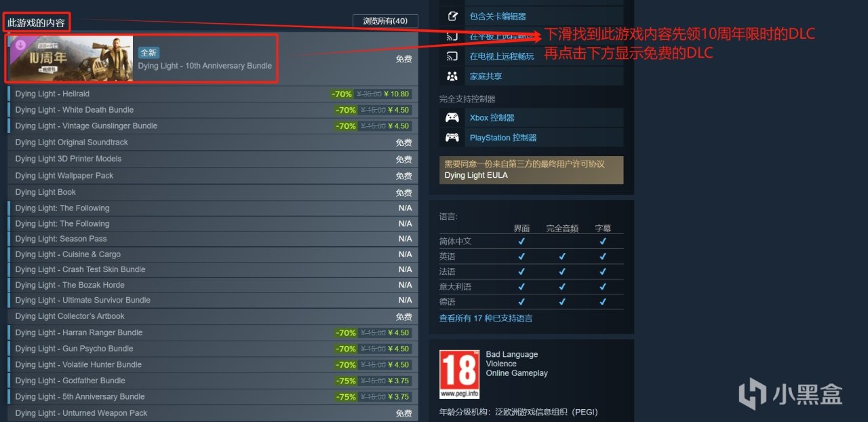Click 家庭共享 feature label
This screenshot has height=422, width=868.
pos(486,77)
